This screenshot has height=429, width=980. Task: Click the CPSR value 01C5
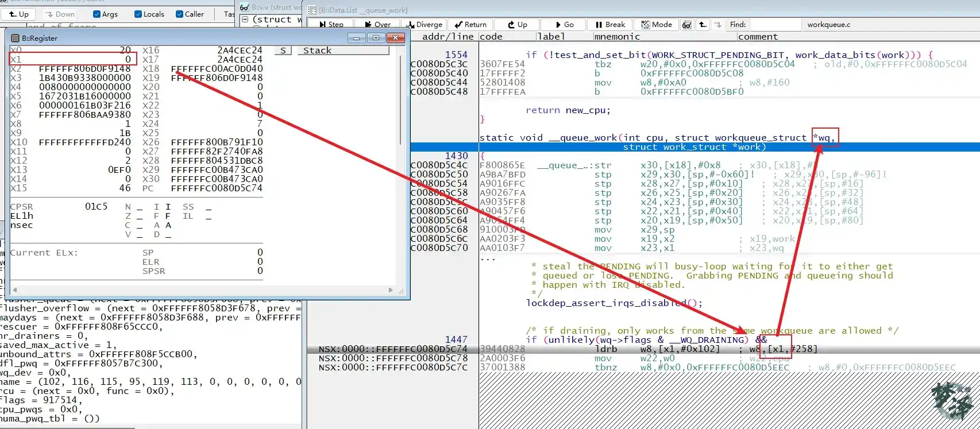[x=96, y=206]
